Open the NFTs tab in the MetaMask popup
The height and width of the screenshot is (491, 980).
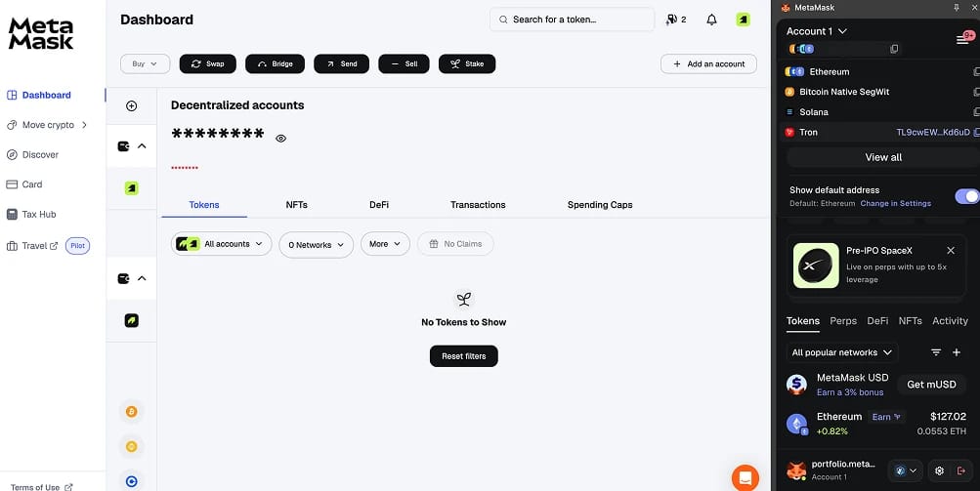click(910, 321)
